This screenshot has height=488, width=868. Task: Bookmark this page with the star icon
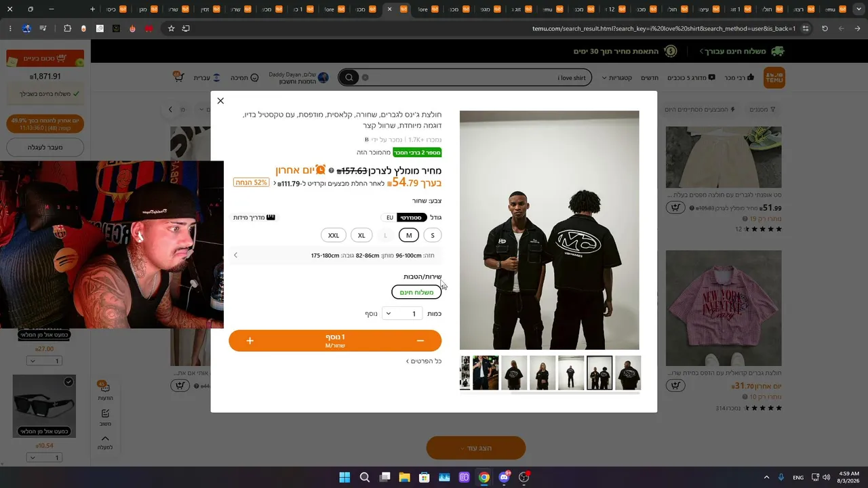tap(171, 28)
